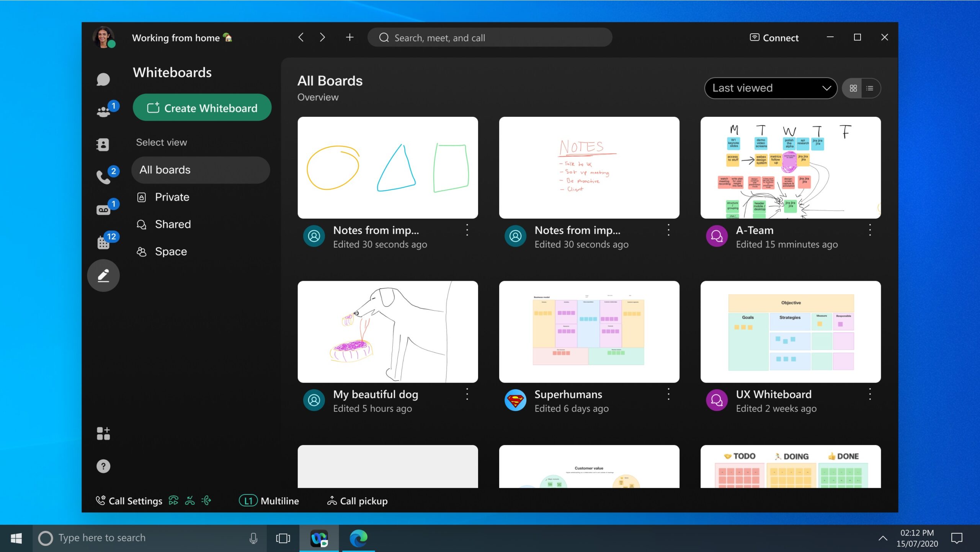Click the Add apps grid-plus icon

click(x=103, y=433)
